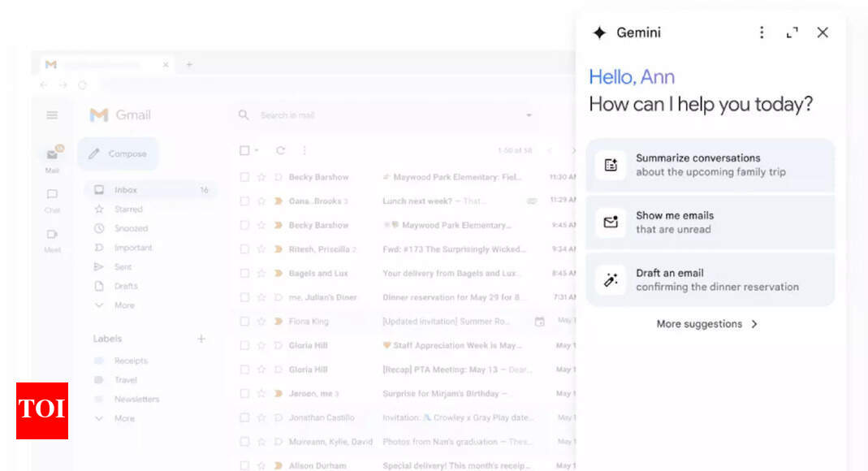Image resolution: width=868 pixels, height=471 pixels.
Task: Select checkbox for Staff Appreciation Week email
Action: pos(244,345)
